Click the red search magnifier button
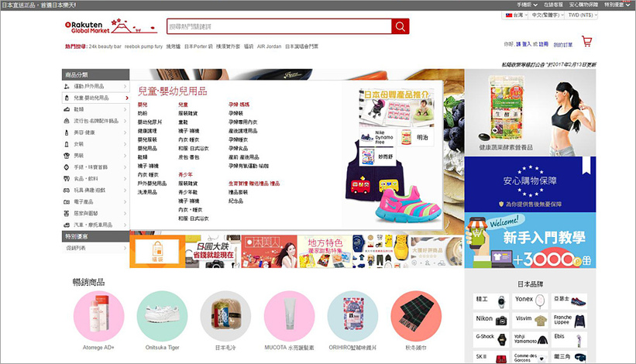 tap(400, 27)
